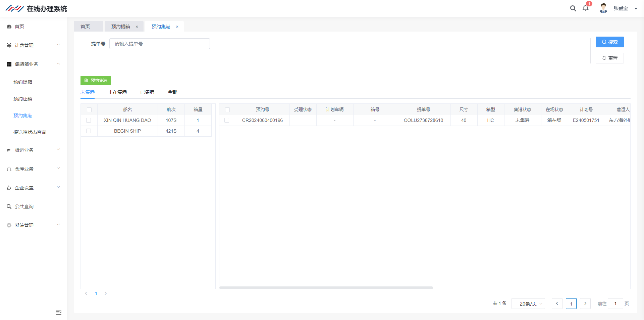Close the 预约提箱 tab
644x320 pixels.
(137, 27)
